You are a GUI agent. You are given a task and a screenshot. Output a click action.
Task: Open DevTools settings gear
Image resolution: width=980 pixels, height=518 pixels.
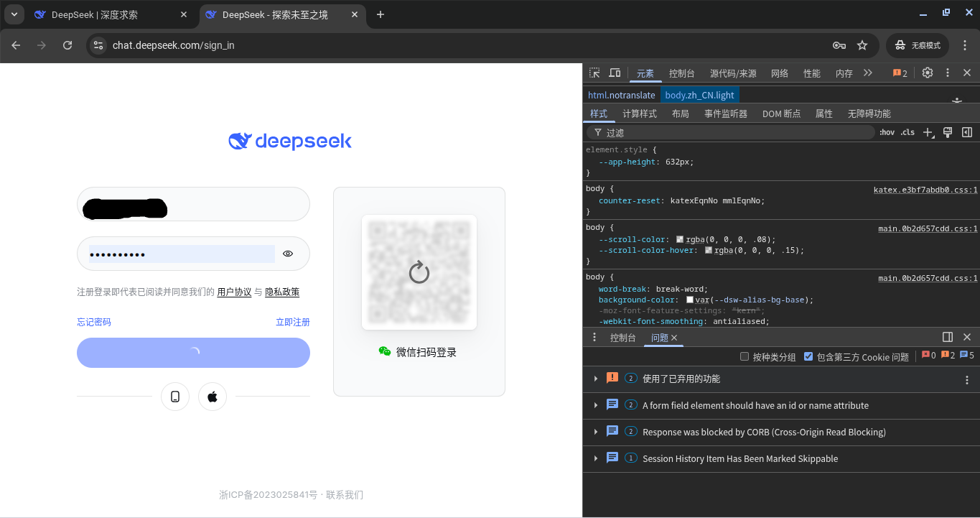(927, 73)
